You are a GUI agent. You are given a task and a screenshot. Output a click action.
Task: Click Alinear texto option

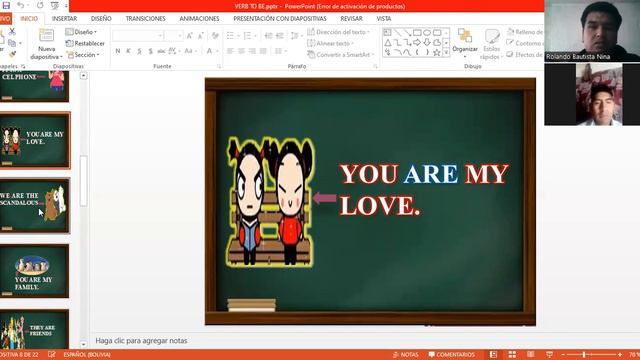(331, 43)
